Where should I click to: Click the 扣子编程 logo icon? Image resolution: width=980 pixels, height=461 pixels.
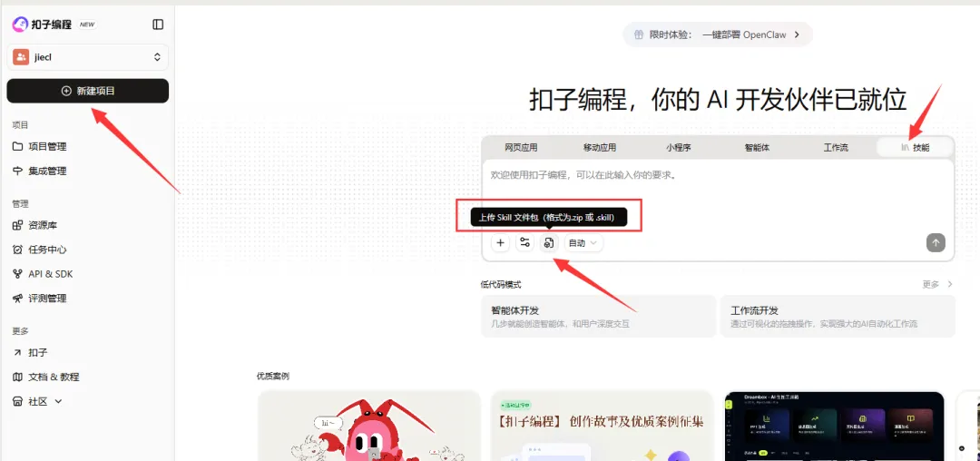[x=20, y=25]
